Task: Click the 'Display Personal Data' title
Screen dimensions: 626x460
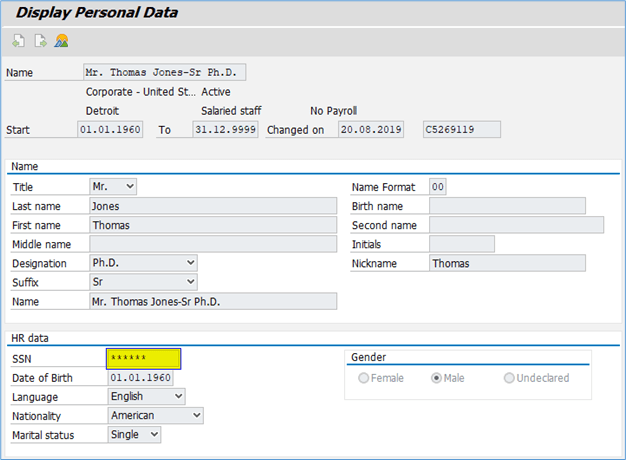Action: [97, 12]
